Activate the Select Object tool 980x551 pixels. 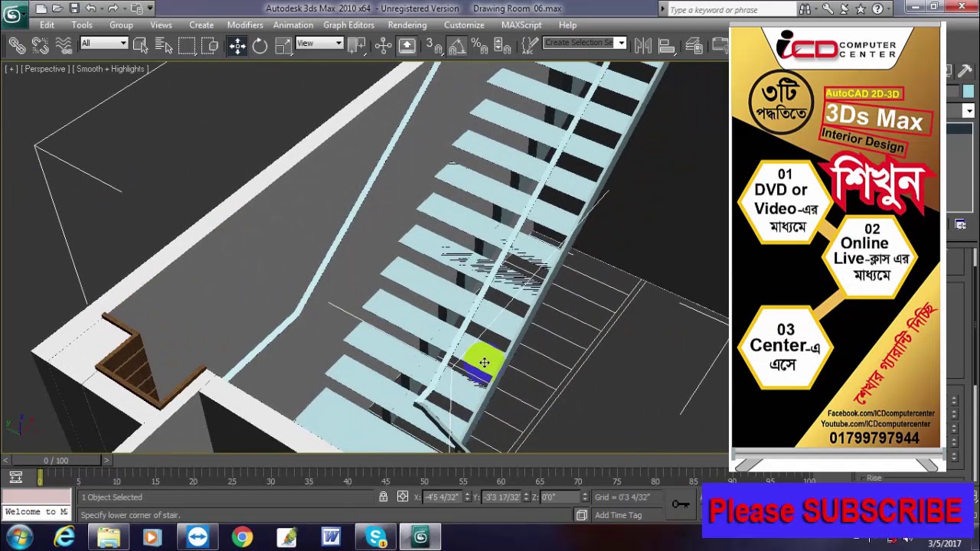(140, 46)
